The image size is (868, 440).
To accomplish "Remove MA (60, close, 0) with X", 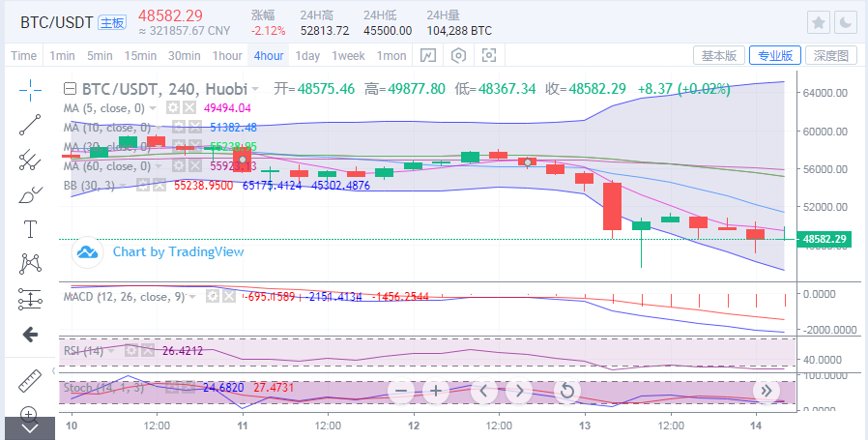I will point(194,165).
